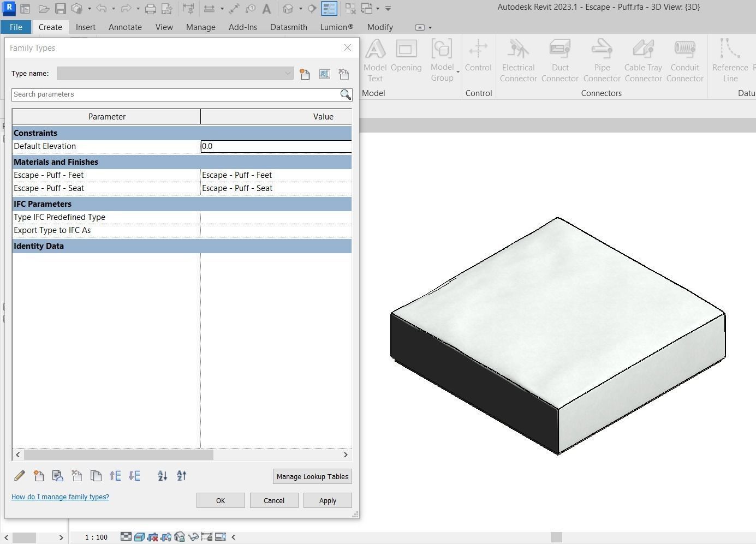
Task: Open the File menu tab
Action: 16,27
